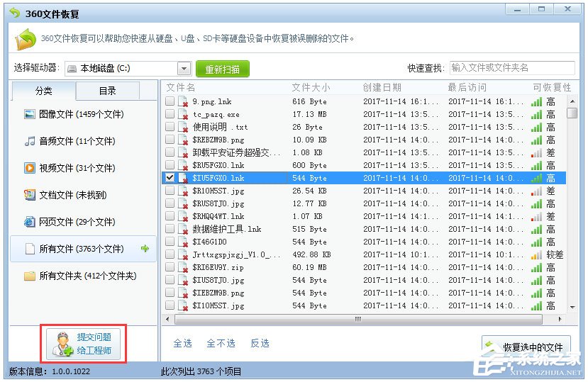Click the vertical scrollbar up arrow
588x382 pixels.
572,101
